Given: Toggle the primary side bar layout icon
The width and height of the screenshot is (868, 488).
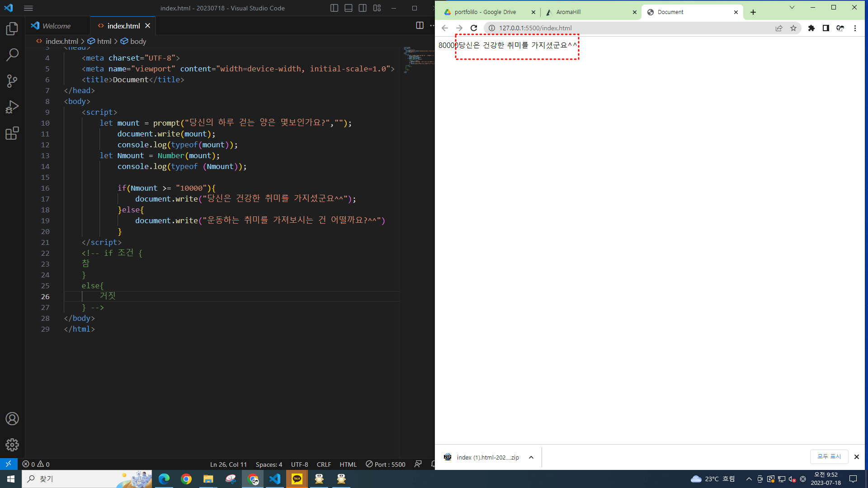Looking at the screenshot, I should (x=334, y=8).
